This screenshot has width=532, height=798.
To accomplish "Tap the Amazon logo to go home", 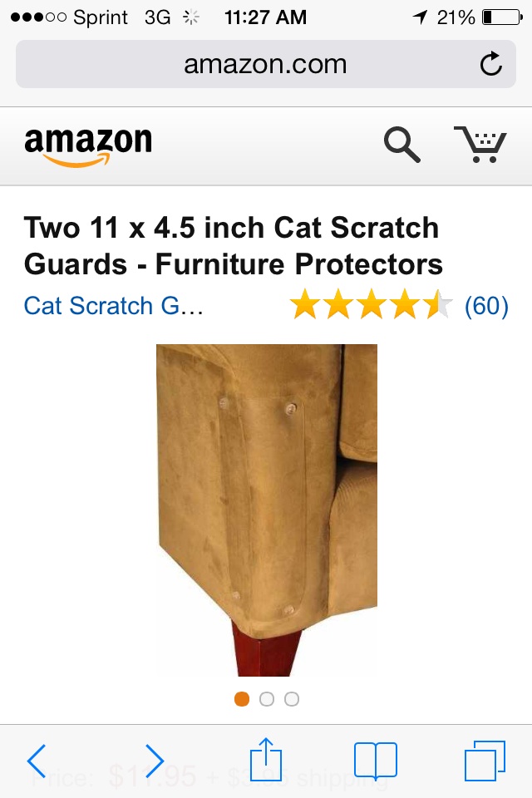I will tap(88, 146).
